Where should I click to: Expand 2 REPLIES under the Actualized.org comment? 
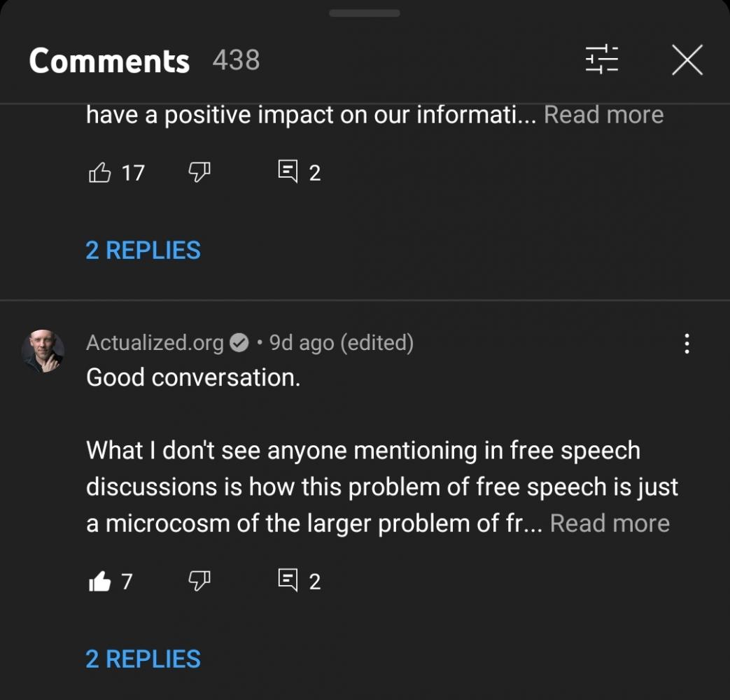143,659
